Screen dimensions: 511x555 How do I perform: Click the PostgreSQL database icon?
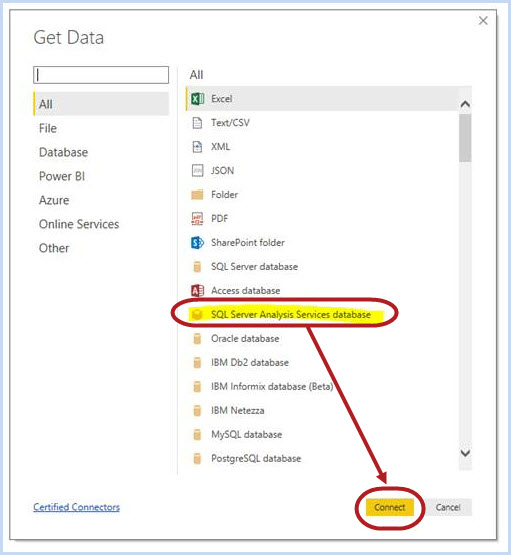coord(197,458)
